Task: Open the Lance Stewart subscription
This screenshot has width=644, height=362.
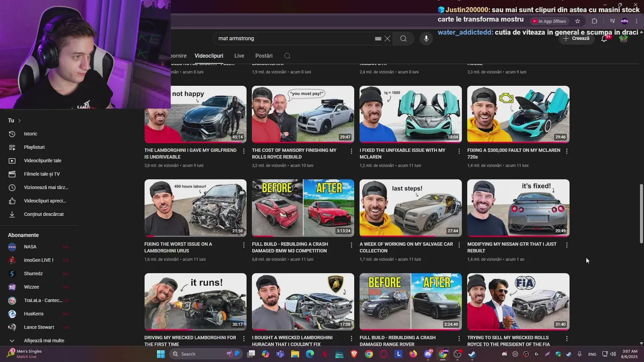Action: coord(40,327)
